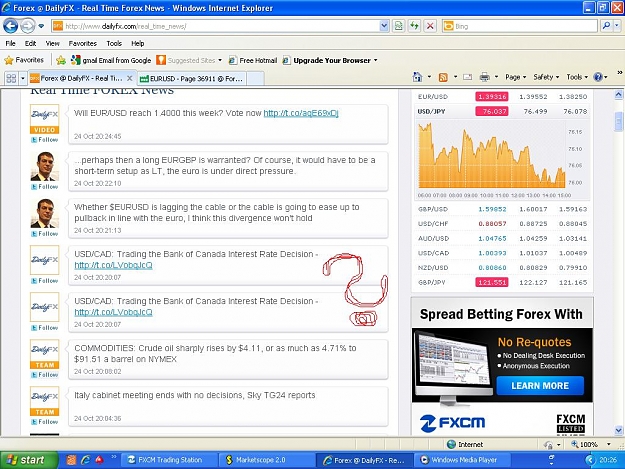625x469 pixels.
Task: Select the GBP/USD rate row
Action: pos(502,209)
